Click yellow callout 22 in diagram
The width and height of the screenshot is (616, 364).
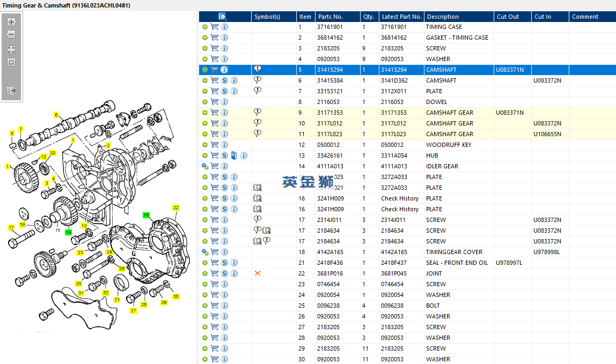(175, 207)
